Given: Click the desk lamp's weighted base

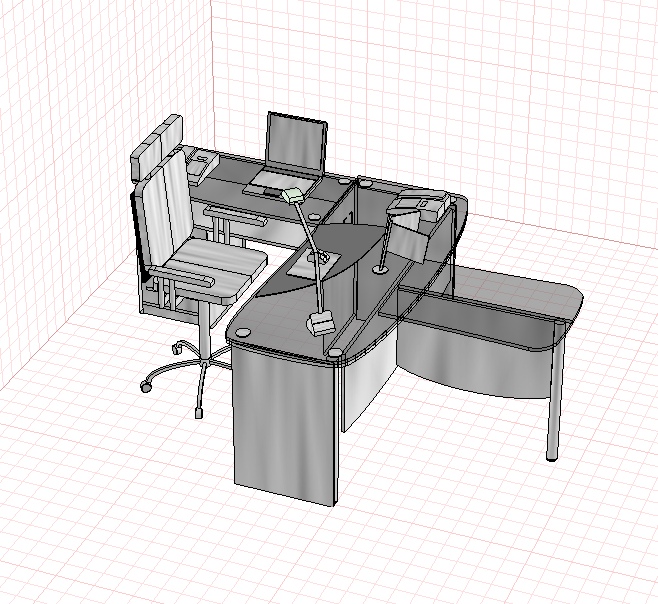Looking at the screenshot, I should click(x=322, y=324).
